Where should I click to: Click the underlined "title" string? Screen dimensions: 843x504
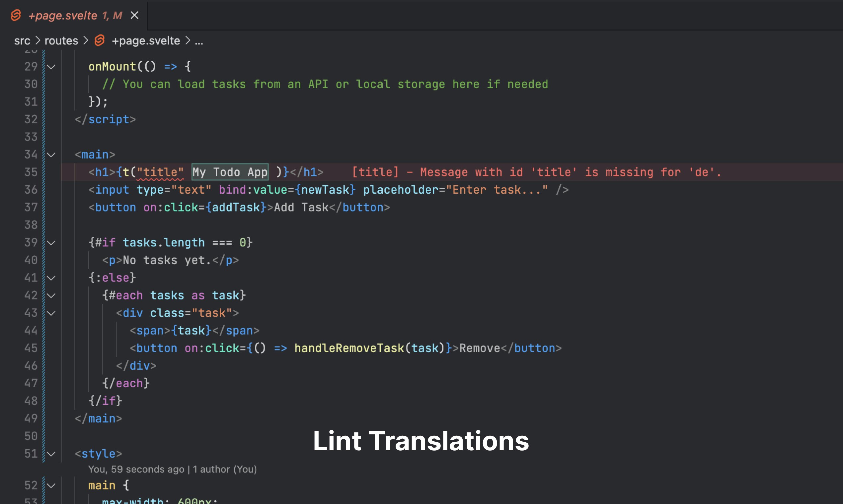pos(160,172)
